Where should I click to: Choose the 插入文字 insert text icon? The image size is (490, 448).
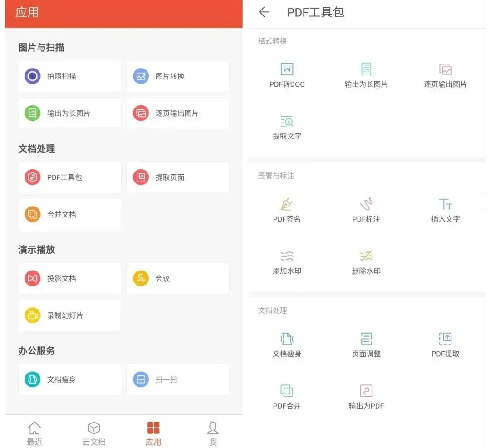446,204
